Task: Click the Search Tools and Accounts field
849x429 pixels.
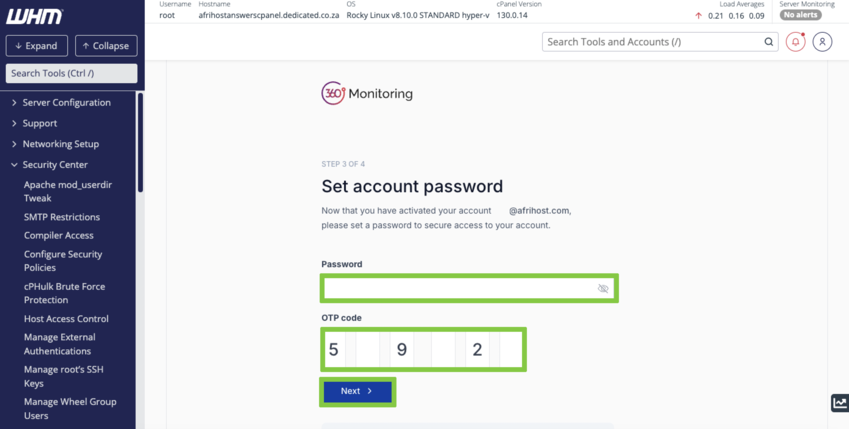Action: coord(650,42)
